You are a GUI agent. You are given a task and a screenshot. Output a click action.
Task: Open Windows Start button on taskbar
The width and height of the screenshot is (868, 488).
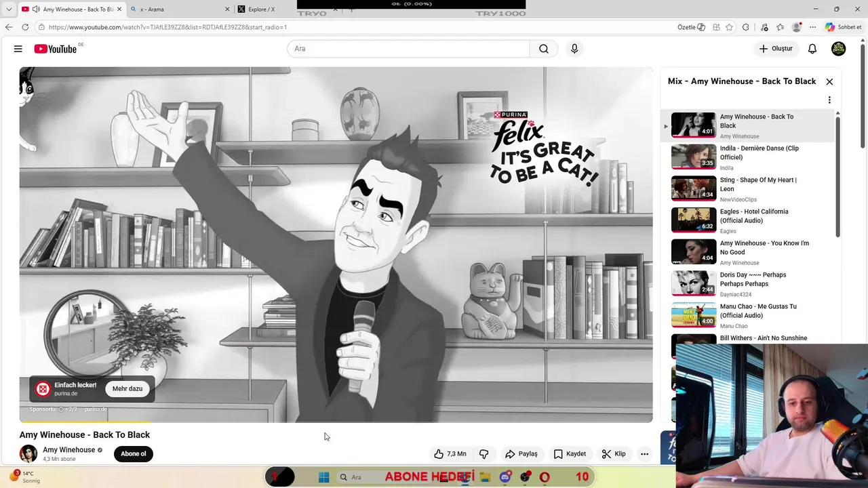[x=323, y=477]
